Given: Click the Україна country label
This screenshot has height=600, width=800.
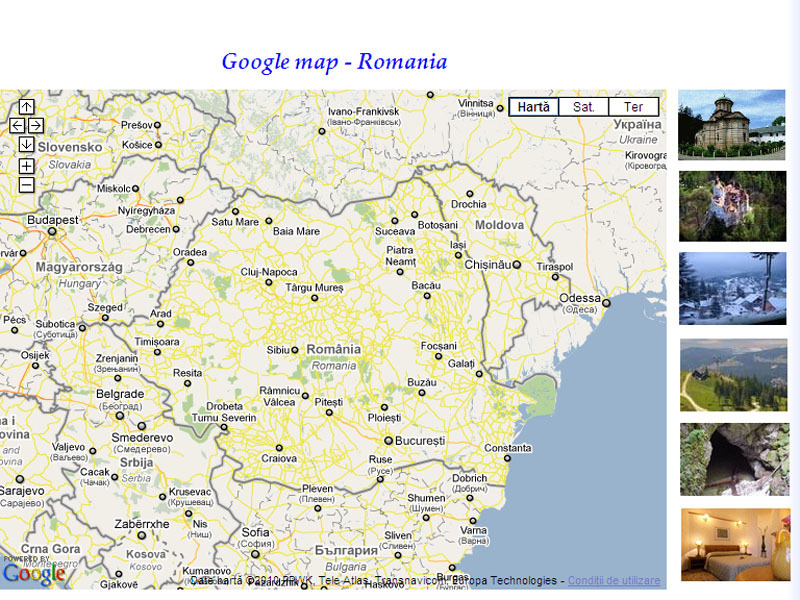Looking at the screenshot, I should pos(637,124).
